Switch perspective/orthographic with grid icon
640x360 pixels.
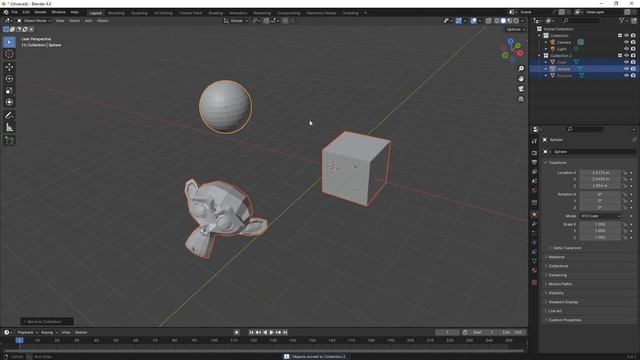click(521, 99)
